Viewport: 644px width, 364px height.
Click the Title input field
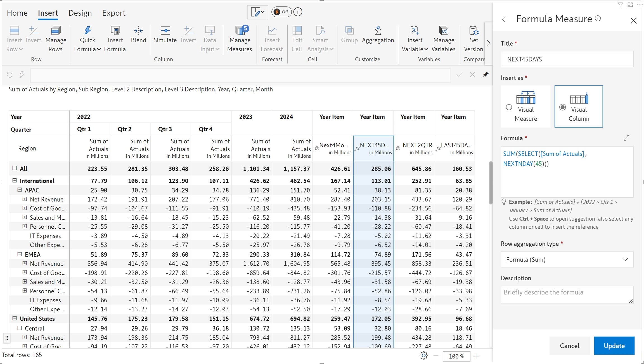click(x=567, y=59)
